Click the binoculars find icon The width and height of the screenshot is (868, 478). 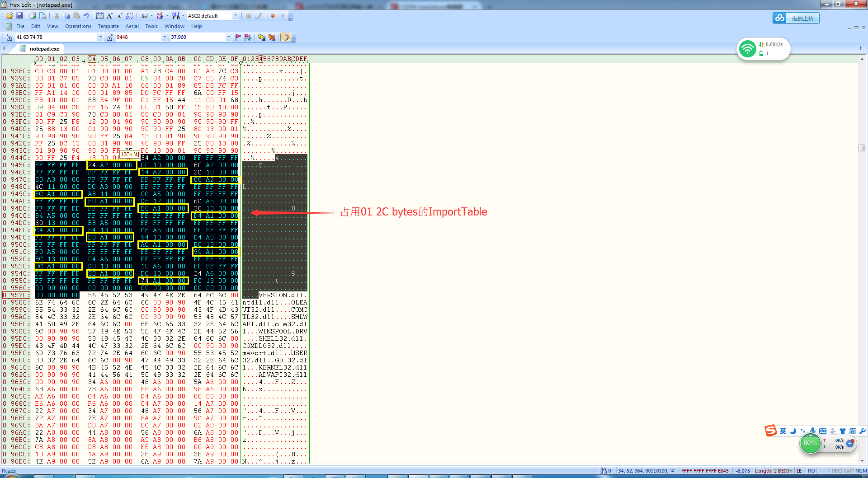pos(9,37)
